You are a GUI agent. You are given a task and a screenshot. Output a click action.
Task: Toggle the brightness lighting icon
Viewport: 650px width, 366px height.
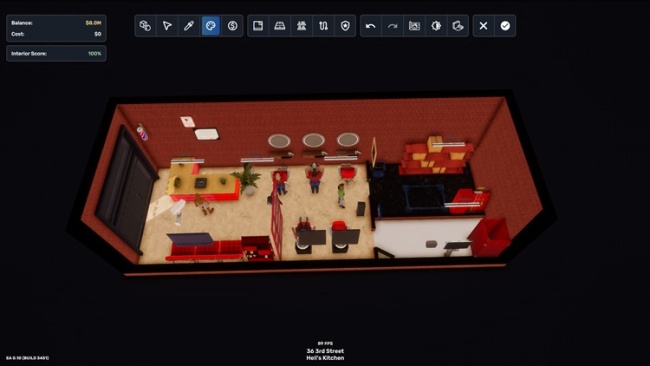436,26
